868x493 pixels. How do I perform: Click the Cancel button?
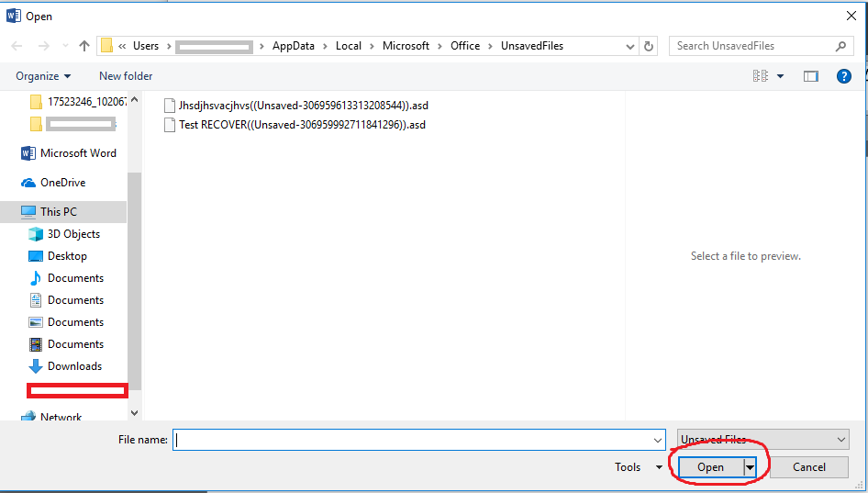(x=808, y=467)
